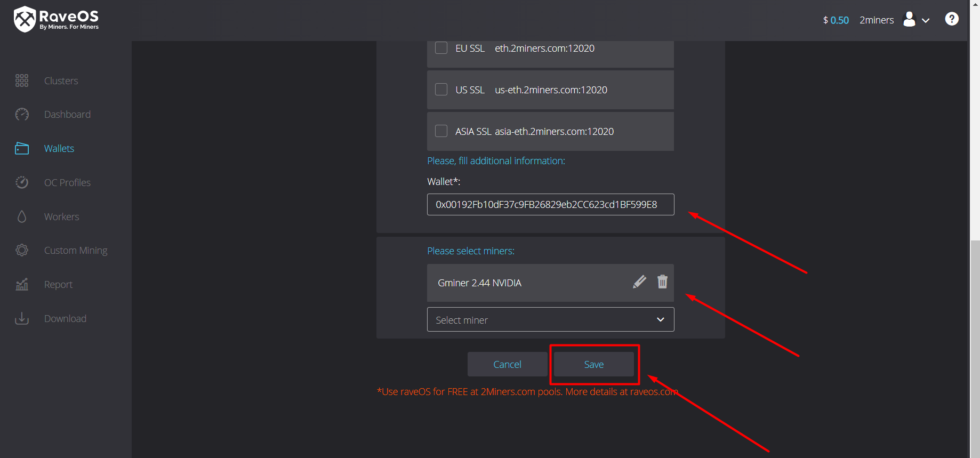Click the Workers droplet icon
Viewport: 980px width, 458px height.
[22, 216]
